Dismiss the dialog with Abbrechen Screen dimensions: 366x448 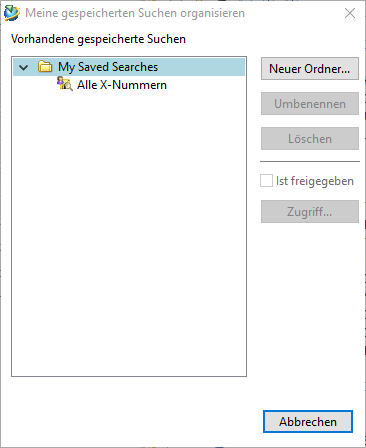pyautogui.click(x=308, y=422)
